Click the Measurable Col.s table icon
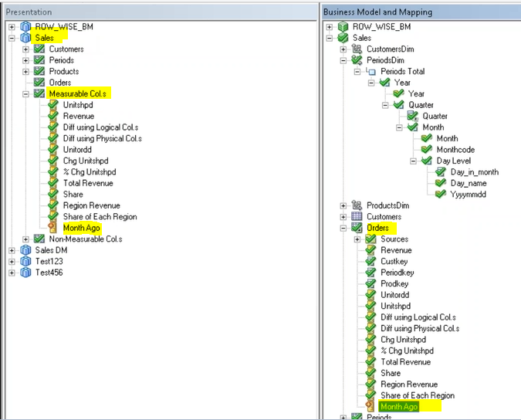 tap(39, 93)
